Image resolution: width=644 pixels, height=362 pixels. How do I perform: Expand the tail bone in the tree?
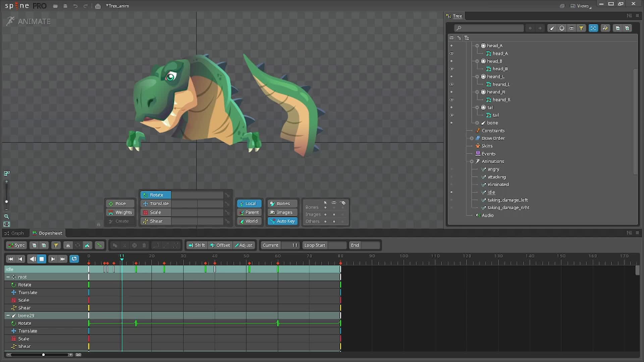coord(477,107)
